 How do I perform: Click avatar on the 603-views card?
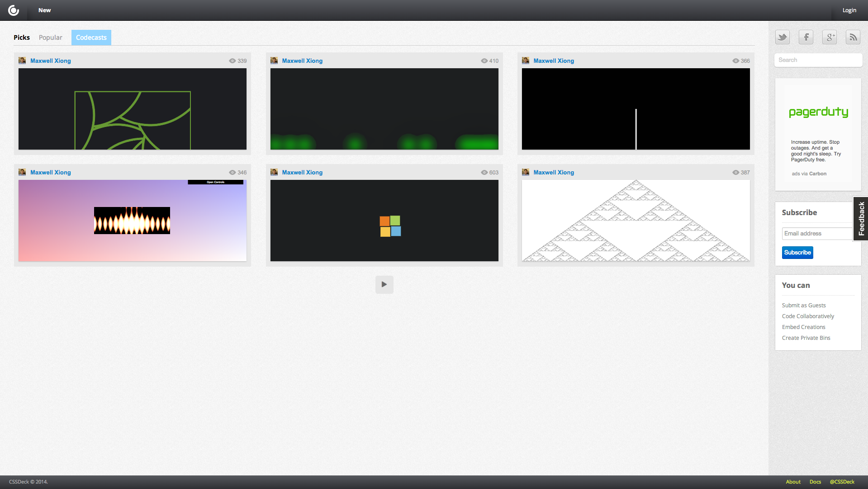point(274,172)
